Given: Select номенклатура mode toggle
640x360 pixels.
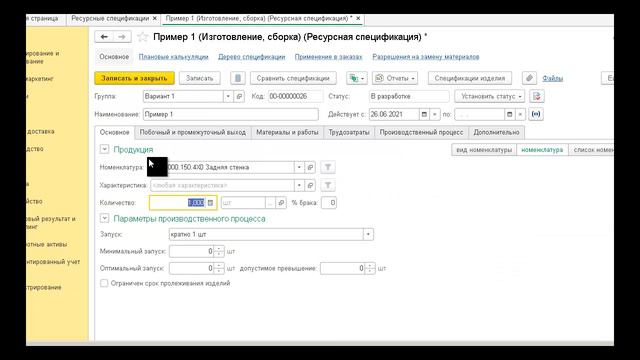Looking at the screenshot, I should click(542, 150).
